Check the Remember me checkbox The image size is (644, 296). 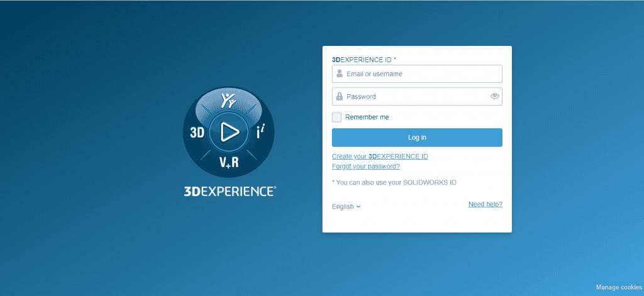(337, 118)
